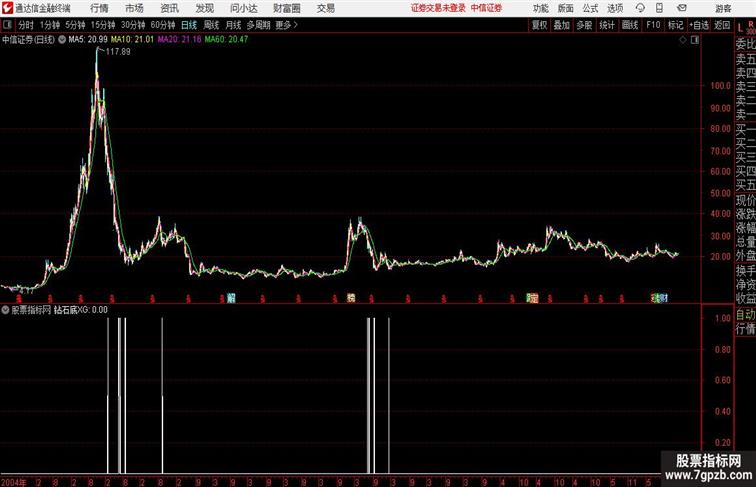Open F10 company info
The image size is (756, 487).
(653, 25)
